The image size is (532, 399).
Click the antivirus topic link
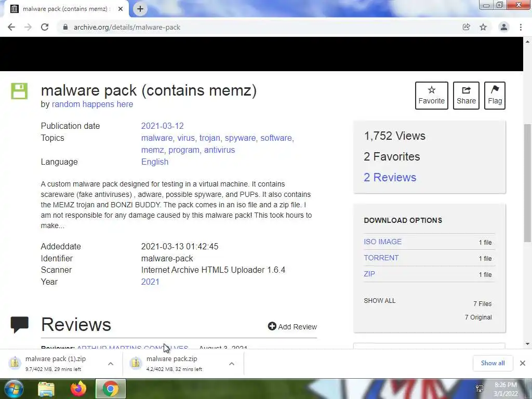(x=220, y=150)
